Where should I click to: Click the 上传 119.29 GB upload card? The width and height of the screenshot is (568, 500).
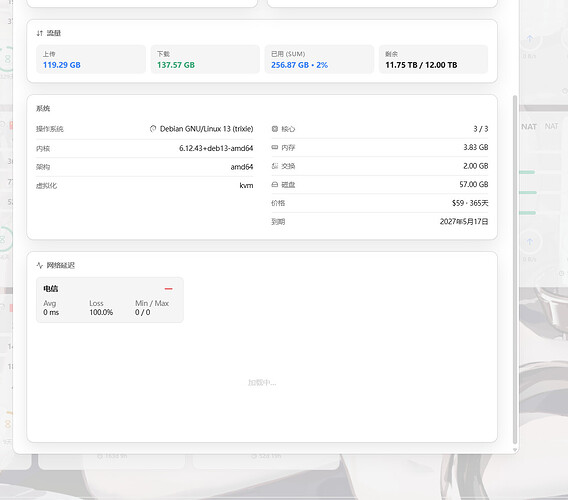(x=91, y=59)
